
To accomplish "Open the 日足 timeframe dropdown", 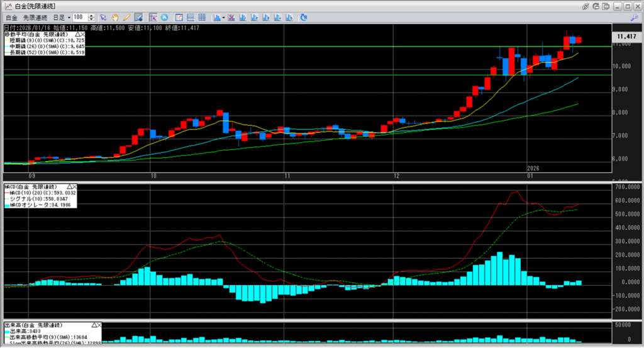I will tap(61, 17).
